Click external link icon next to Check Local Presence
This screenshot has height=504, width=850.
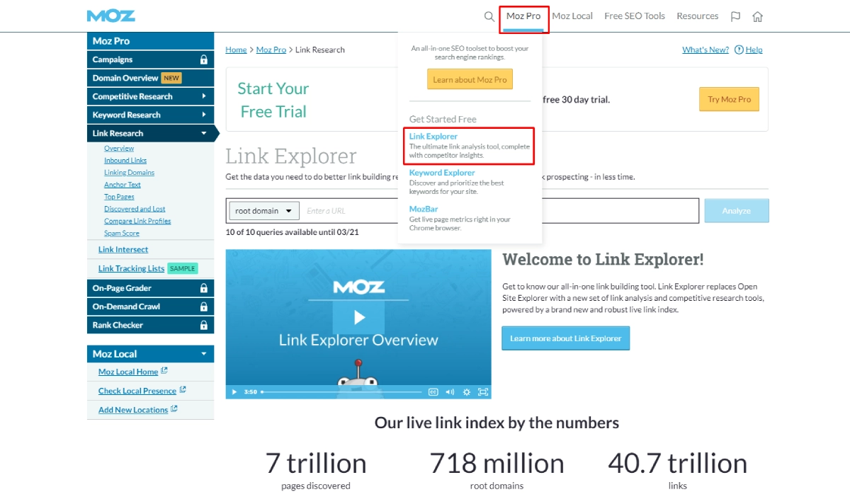coord(183,389)
